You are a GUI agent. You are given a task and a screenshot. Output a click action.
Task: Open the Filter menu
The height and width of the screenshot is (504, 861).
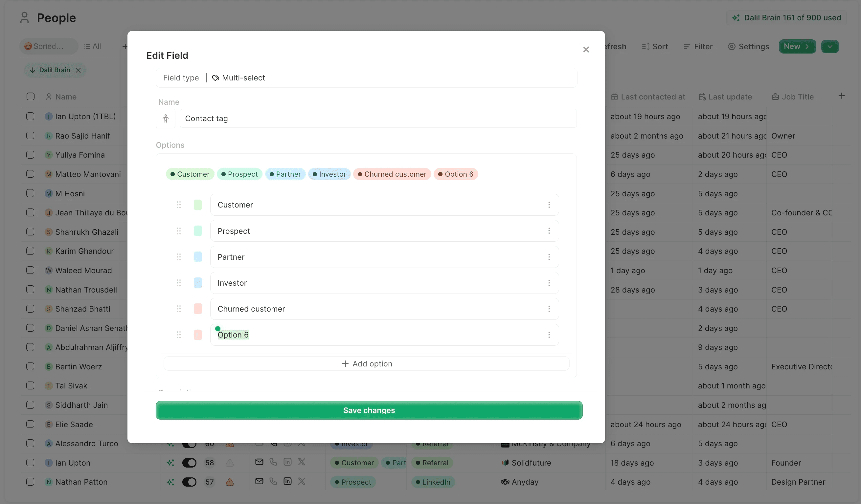coord(698,46)
